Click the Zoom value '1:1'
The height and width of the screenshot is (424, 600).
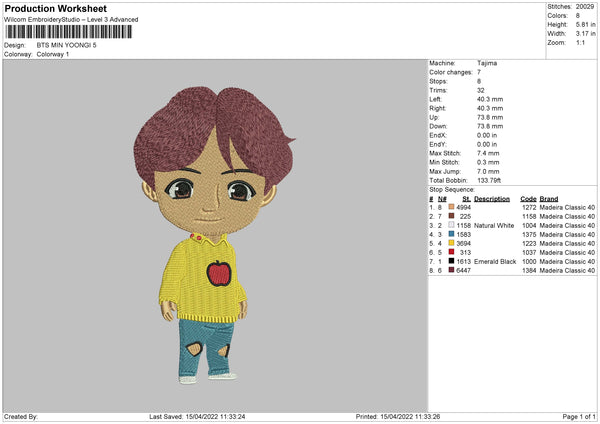pos(580,42)
